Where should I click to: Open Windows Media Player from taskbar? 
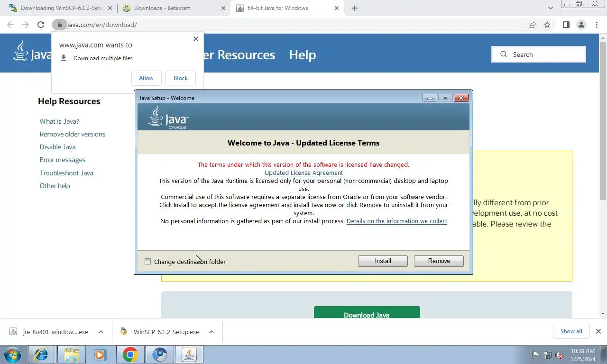tap(100, 355)
